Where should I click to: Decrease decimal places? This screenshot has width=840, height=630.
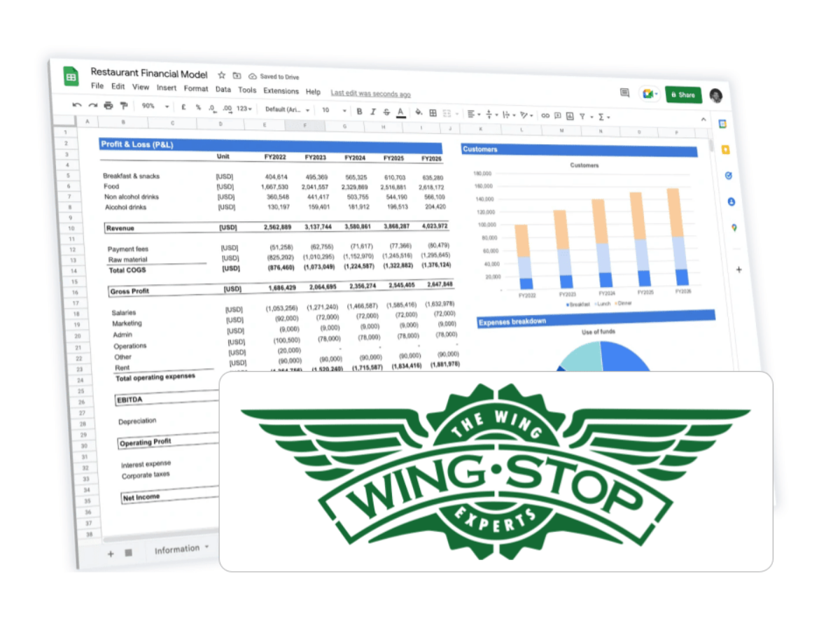coord(212,108)
